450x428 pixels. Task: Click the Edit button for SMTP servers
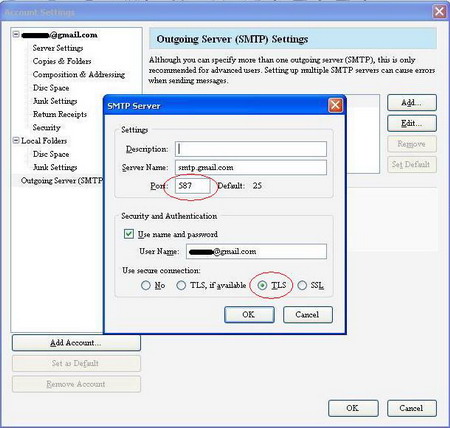tap(412, 123)
